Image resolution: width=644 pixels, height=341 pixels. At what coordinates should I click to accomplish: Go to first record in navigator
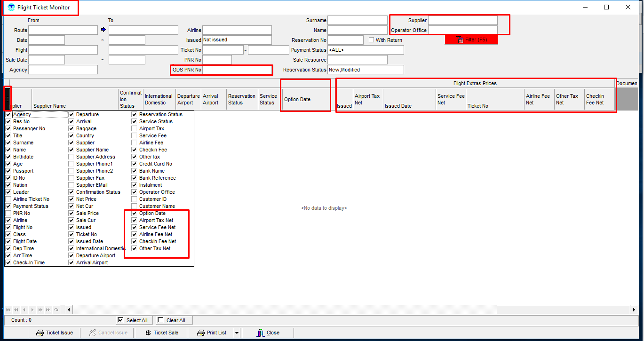[8, 309]
